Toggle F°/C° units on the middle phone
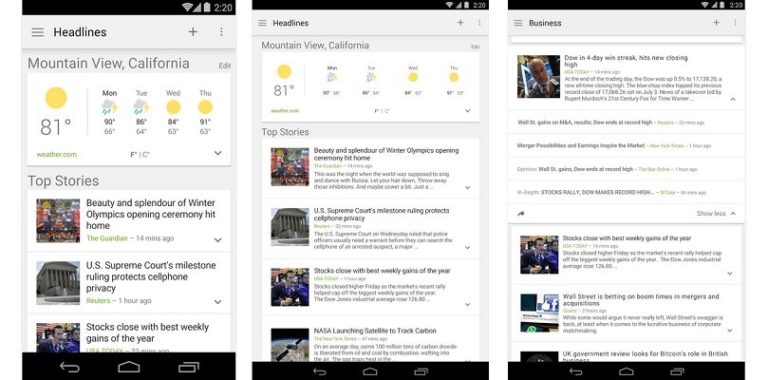768x380 pixels. click(382, 111)
